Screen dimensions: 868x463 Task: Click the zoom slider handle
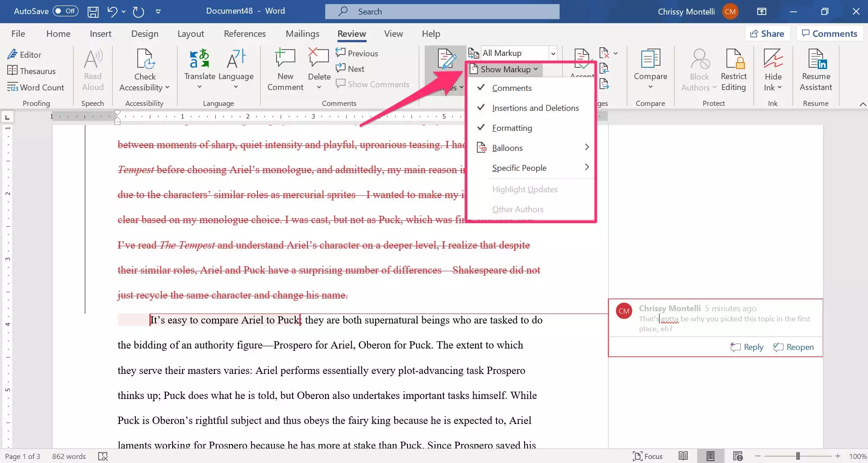798,456
